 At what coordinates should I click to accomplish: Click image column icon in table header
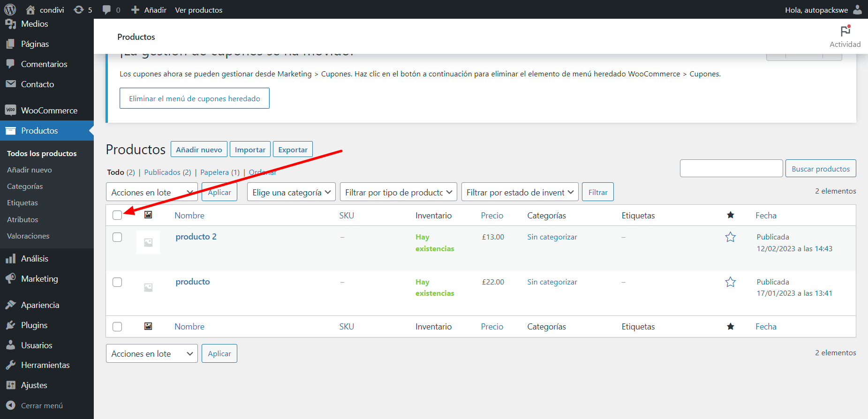pos(148,215)
